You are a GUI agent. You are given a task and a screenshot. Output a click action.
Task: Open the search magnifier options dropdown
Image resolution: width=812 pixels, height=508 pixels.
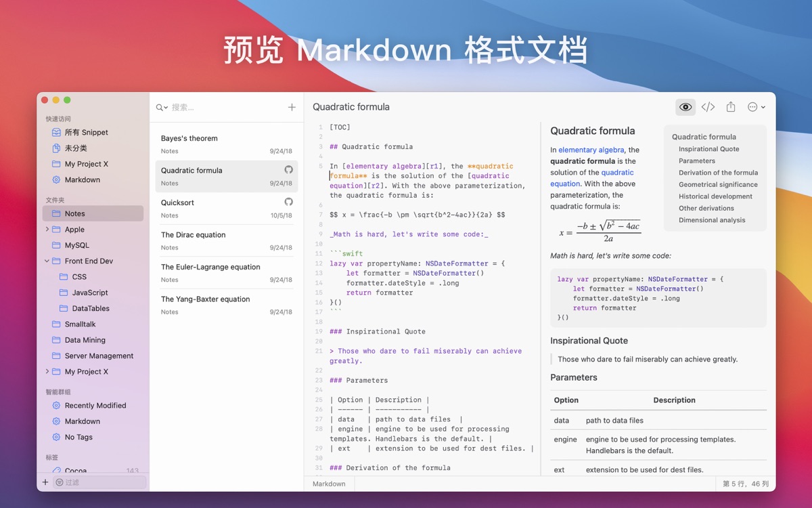click(162, 107)
